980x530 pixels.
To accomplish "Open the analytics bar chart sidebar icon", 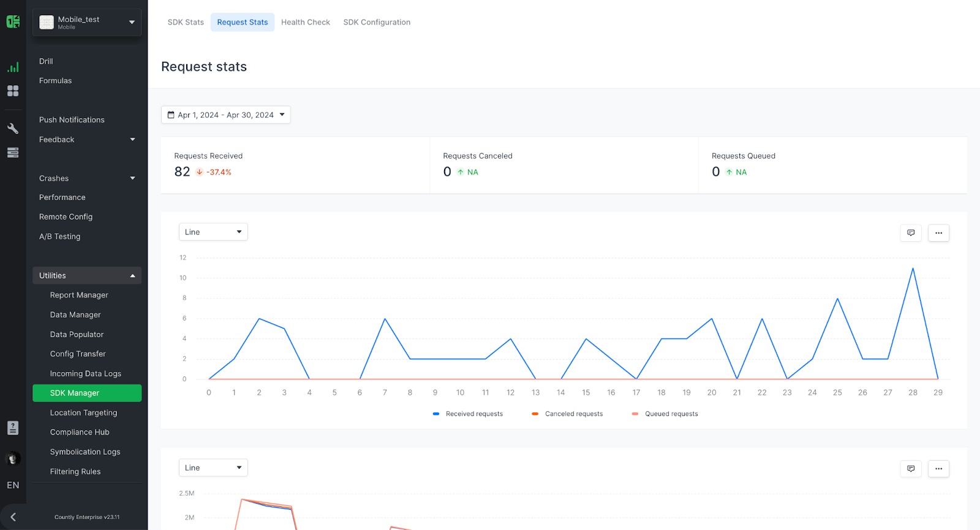I will [x=13, y=67].
